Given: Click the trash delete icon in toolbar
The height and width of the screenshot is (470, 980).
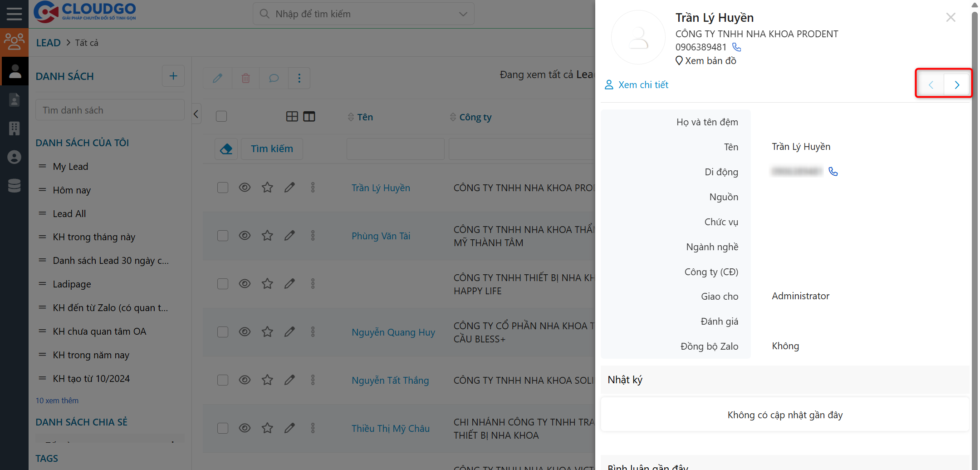Looking at the screenshot, I should tap(245, 78).
